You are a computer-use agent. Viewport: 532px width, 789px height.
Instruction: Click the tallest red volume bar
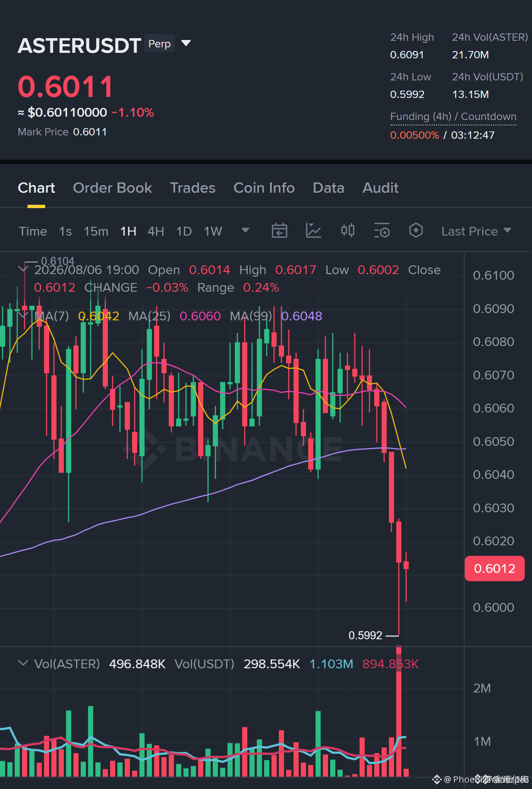(x=399, y=711)
